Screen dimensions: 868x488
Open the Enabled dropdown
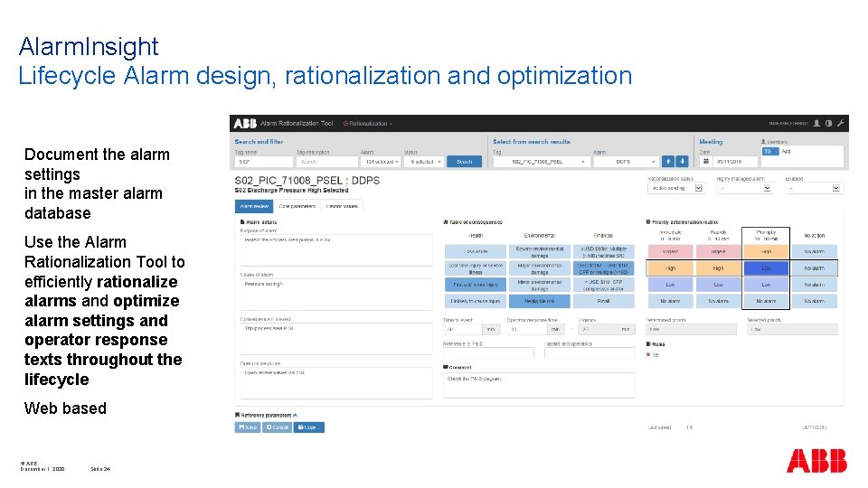(x=814, y=188)
